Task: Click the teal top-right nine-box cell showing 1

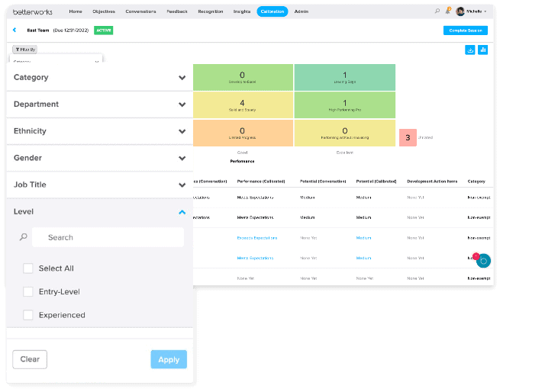Action: pos(345,78)
